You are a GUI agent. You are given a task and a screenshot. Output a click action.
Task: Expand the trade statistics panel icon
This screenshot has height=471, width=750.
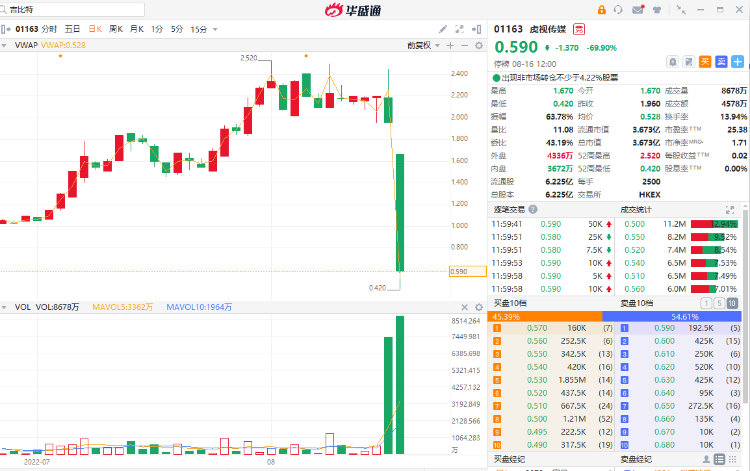point(730,209)
